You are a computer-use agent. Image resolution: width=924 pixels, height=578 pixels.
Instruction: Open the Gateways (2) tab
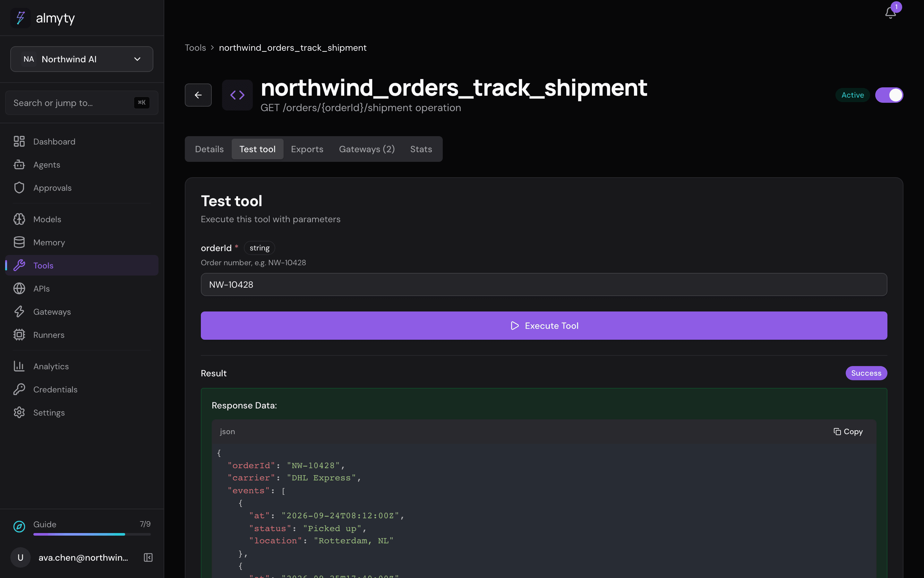366,149
